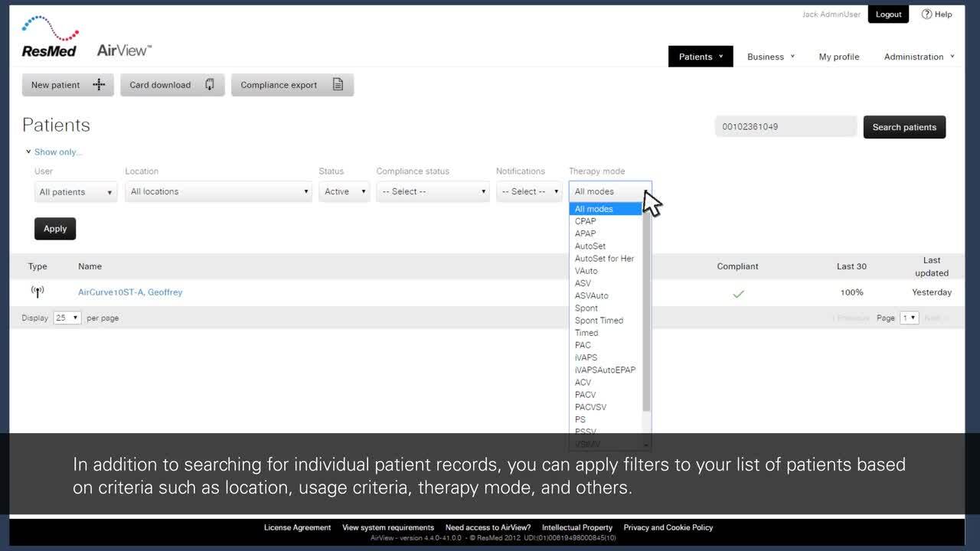Click the Compliance export document icon
Viewport: 980px width, 551px height.
pos(338,85)
